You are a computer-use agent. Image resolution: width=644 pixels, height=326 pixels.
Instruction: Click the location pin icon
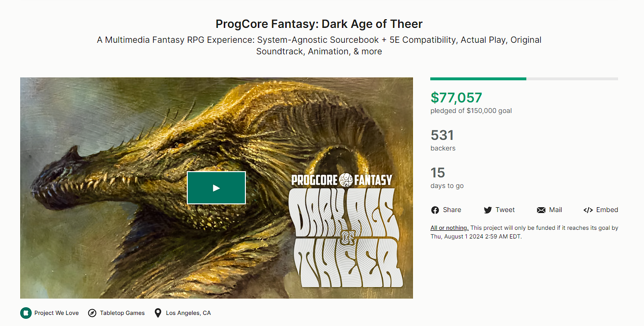pos(158,313)
